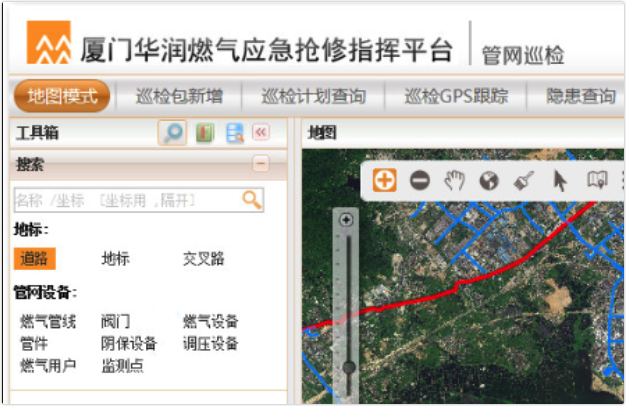Collapse toolbox panel with double-arrow icon
Image resolution: width=626 pixels, height=406 pixels.
click(x=261, y=132)
